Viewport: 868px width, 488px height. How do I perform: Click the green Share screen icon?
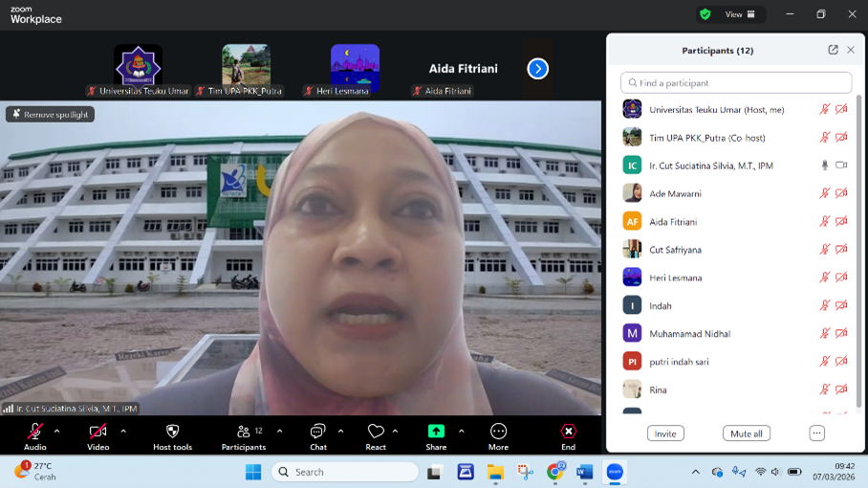coord(436,432)
